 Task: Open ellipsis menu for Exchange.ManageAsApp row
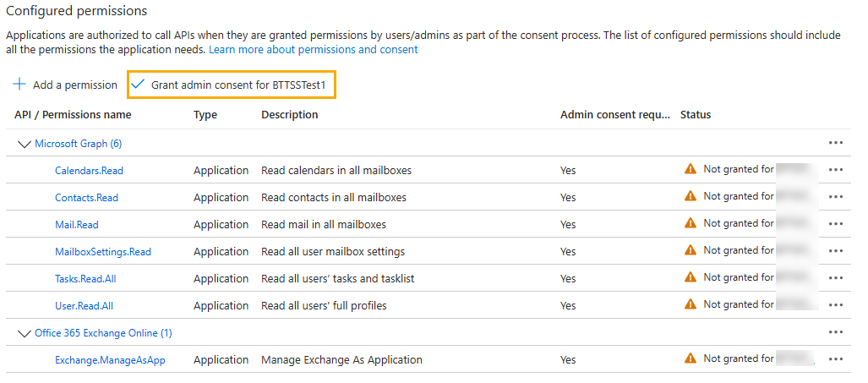pyautogui.click(x=835, y=360)
